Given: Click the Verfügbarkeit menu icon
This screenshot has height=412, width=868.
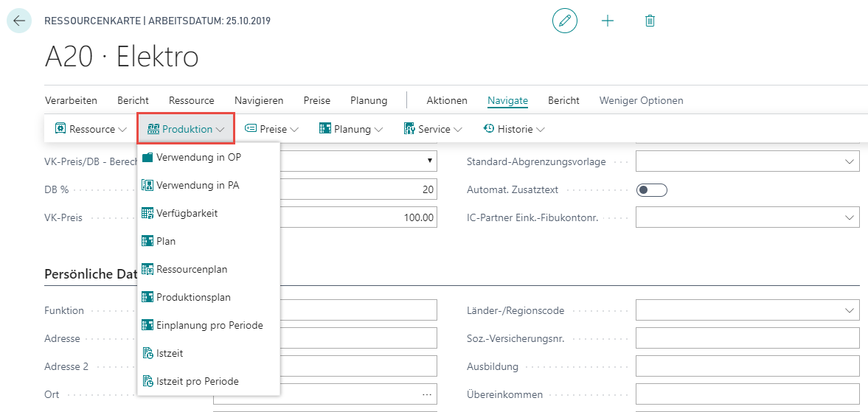Looking at the screenshot, I should pyautogui.click(x=147, y=214).
